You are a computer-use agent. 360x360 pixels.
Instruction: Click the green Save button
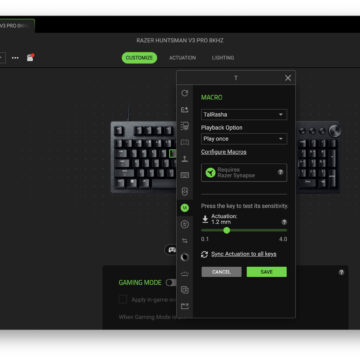tap(267, 272)
